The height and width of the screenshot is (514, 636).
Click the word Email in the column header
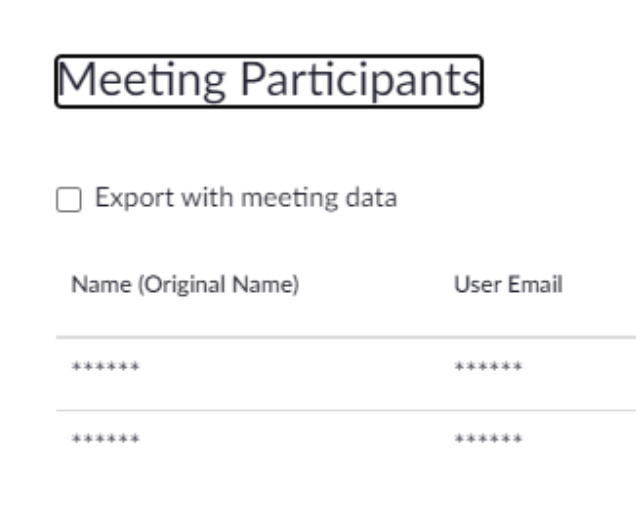click(x=535, y=284)
